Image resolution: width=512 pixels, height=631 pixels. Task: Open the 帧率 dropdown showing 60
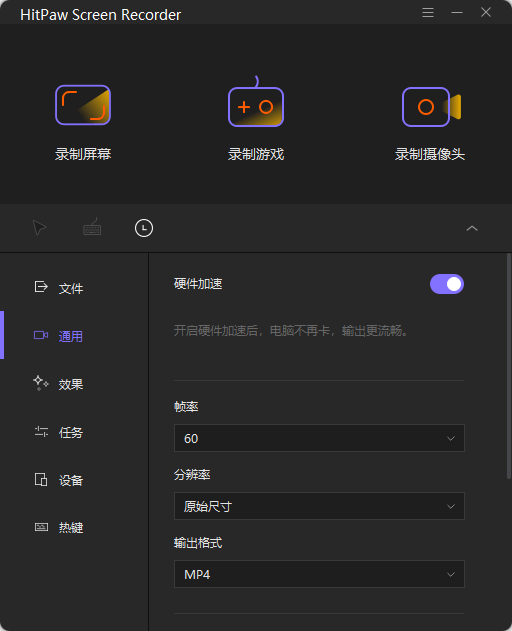[319, 438]
